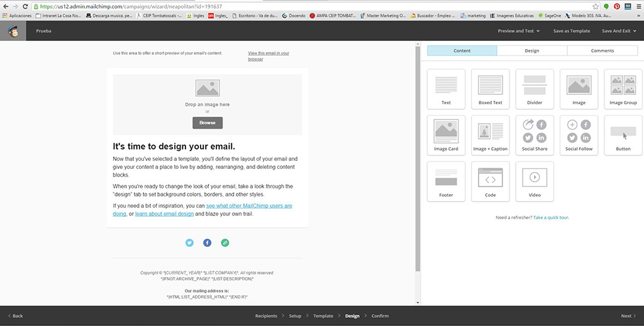
Task: Click the browser address bar URL
Action: click(131, 6)
